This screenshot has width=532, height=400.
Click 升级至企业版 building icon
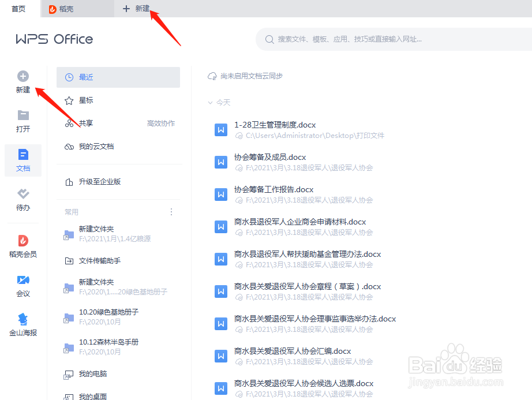click(69, 182)
